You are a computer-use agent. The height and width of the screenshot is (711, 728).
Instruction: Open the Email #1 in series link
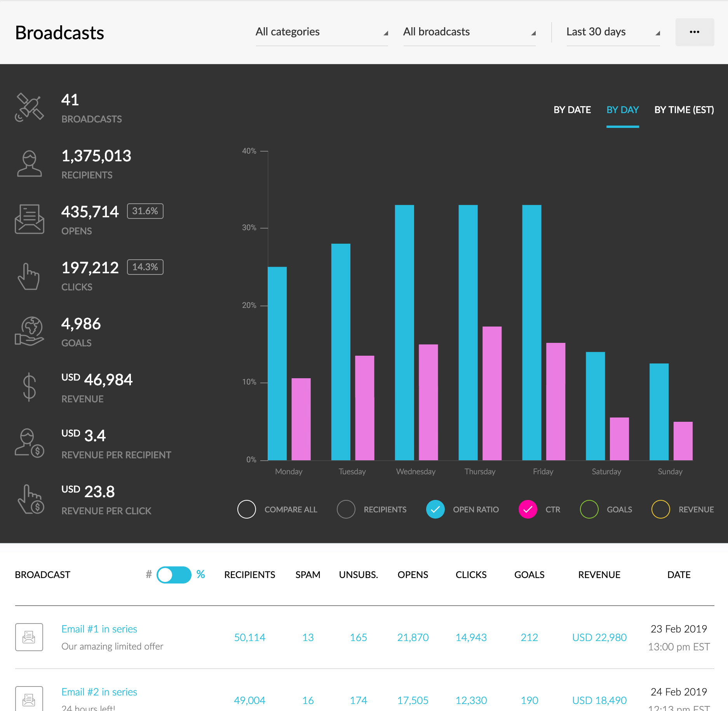(x=99, y=629)
